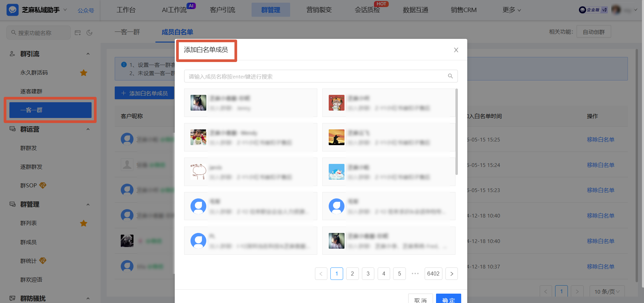Focus the 搜索功能名称 search box
The width and height of the screenshot is (644, 303).
pos(39,33)
